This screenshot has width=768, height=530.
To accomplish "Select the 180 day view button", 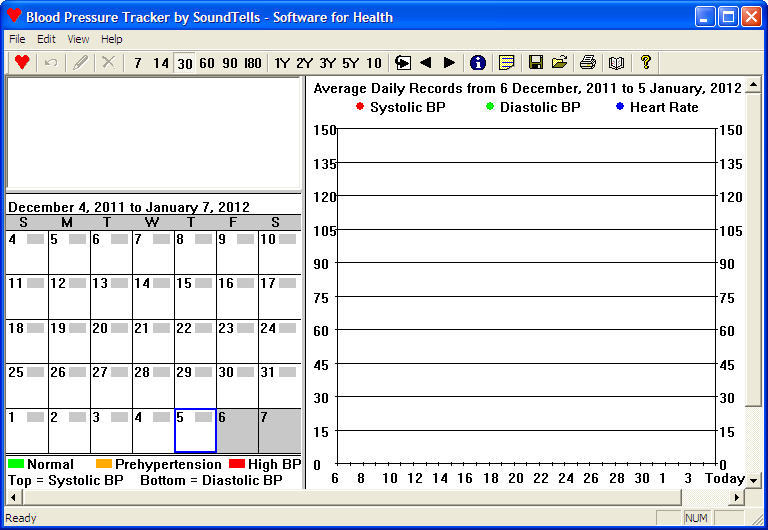I will pos(253,63).
